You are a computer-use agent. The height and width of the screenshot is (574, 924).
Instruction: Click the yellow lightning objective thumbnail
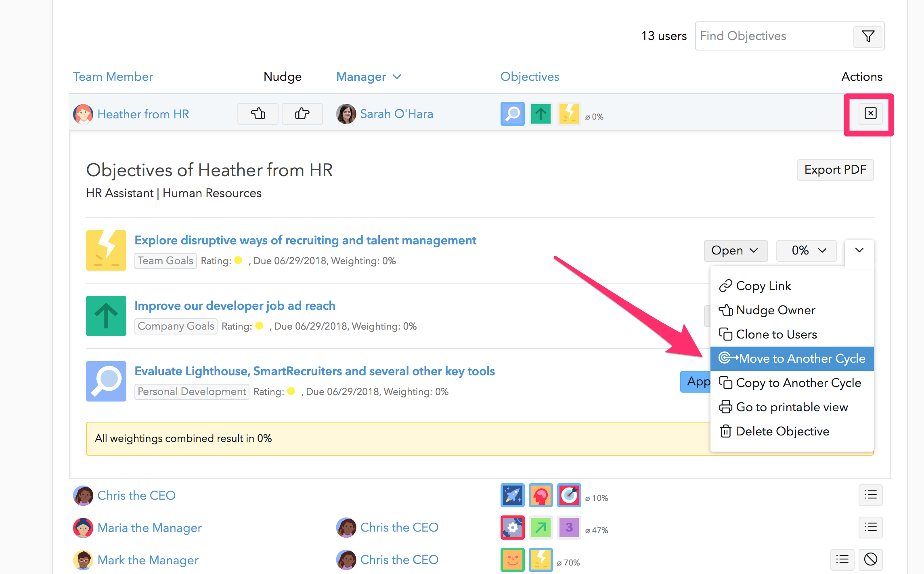[106, 250]
